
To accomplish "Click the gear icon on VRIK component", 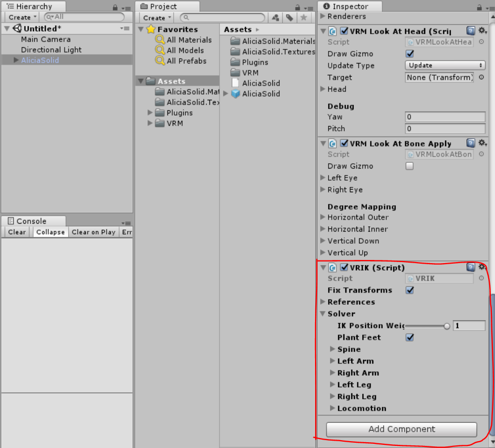I will (x=482, y=267).
